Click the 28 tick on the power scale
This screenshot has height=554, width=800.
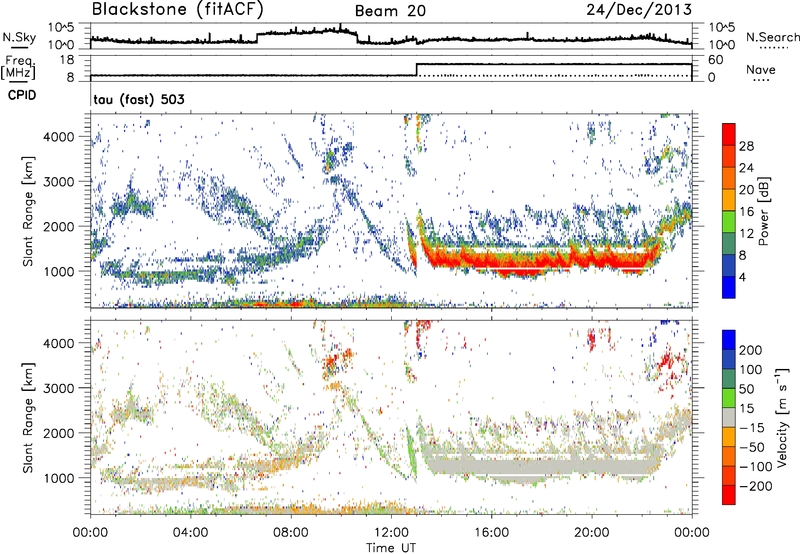(x=746, y=146)
